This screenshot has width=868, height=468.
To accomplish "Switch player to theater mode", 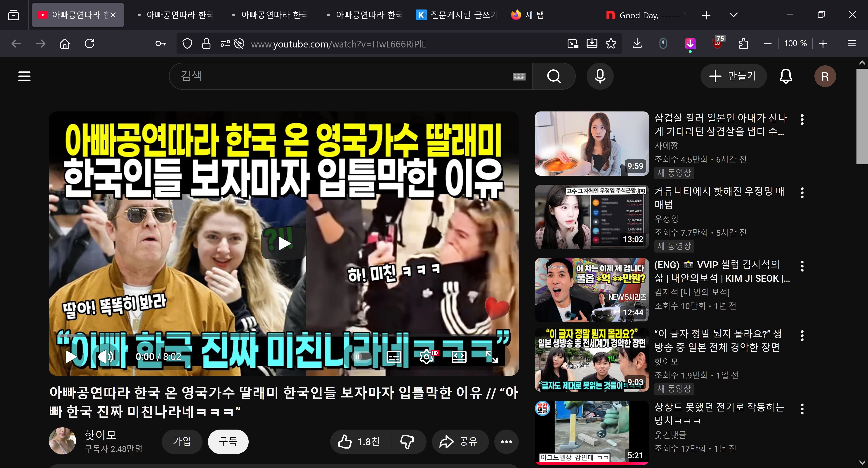I will coord(459,357).
